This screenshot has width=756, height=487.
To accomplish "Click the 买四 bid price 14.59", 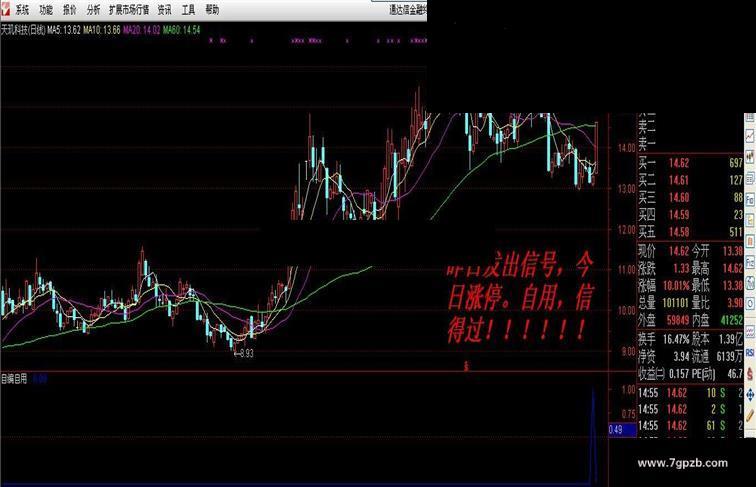I will tap(679, 215).
